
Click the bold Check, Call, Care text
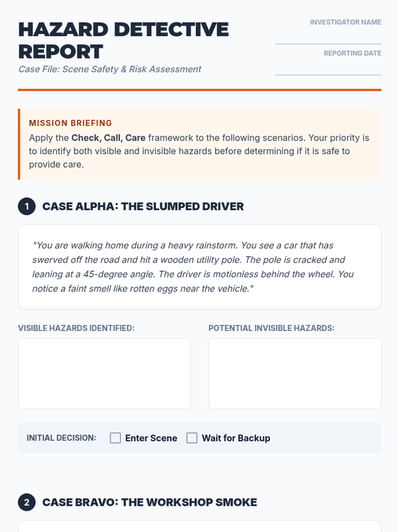(x=108, y=138)
